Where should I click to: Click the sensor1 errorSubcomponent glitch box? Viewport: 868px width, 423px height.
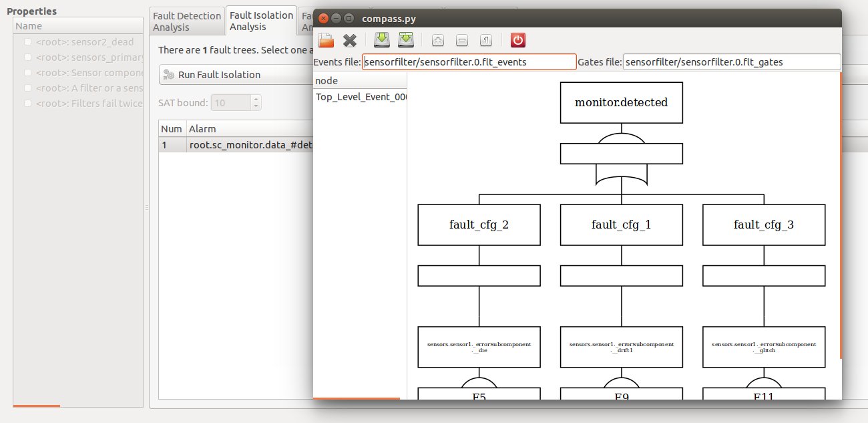764,347
